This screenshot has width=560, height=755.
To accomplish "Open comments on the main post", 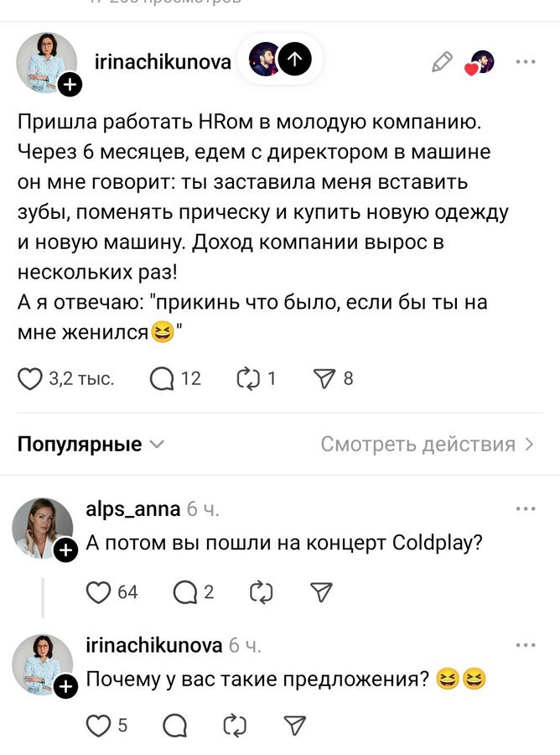I will [163, 379].
